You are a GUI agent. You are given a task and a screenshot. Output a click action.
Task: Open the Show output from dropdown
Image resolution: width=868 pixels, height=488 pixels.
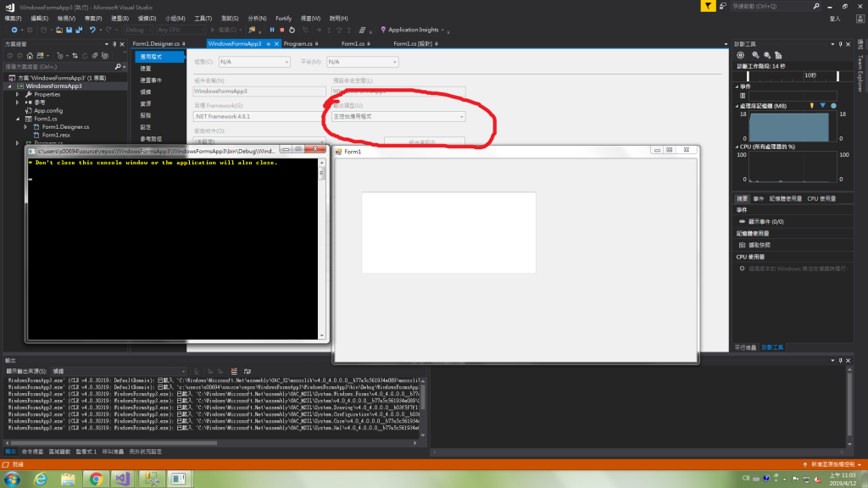[119, 371]
